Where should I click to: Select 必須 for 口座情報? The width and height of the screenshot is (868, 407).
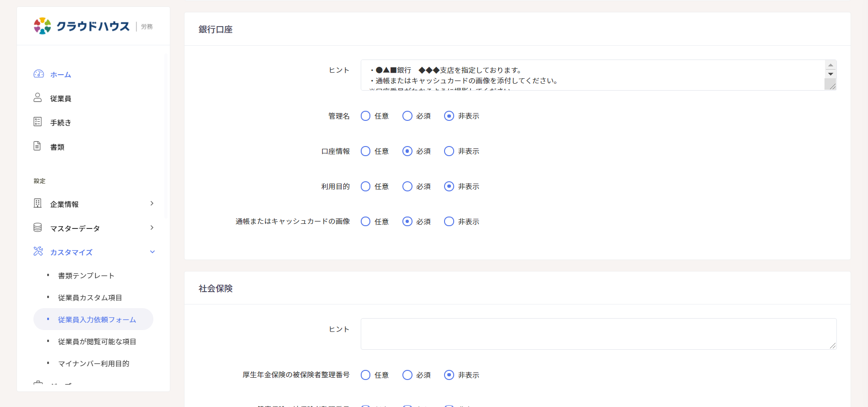(x=407, y=151)
